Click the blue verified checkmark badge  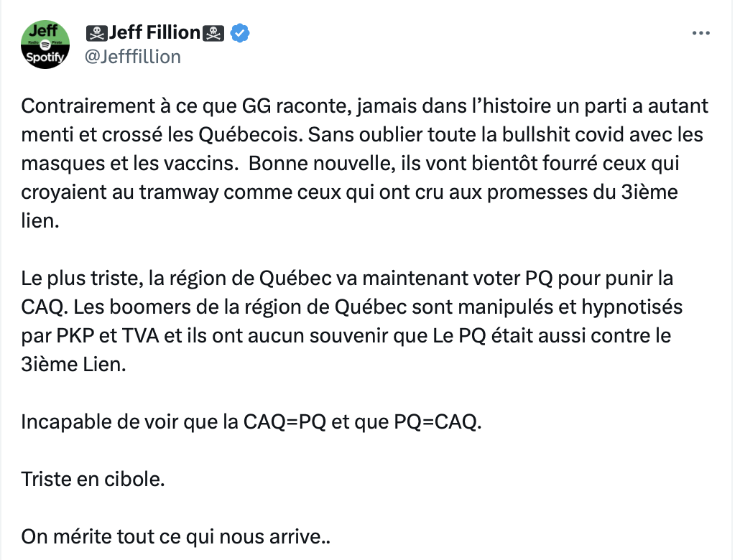pos(240,33)
